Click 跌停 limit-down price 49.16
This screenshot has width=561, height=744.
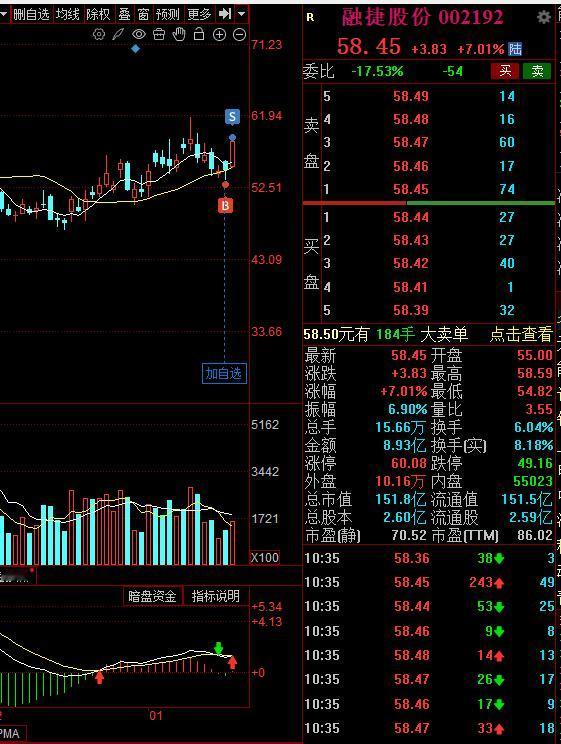coord(535,463)
